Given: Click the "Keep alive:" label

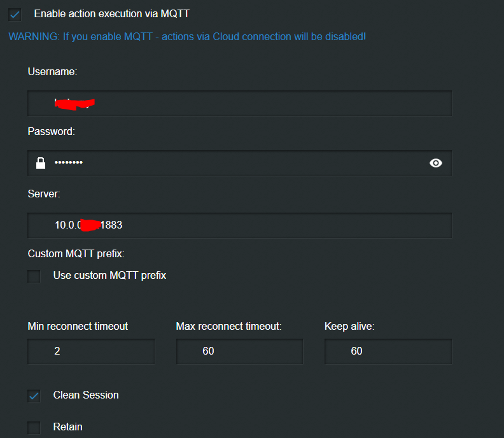Looking at the screenshot, I should coord(349,326).
